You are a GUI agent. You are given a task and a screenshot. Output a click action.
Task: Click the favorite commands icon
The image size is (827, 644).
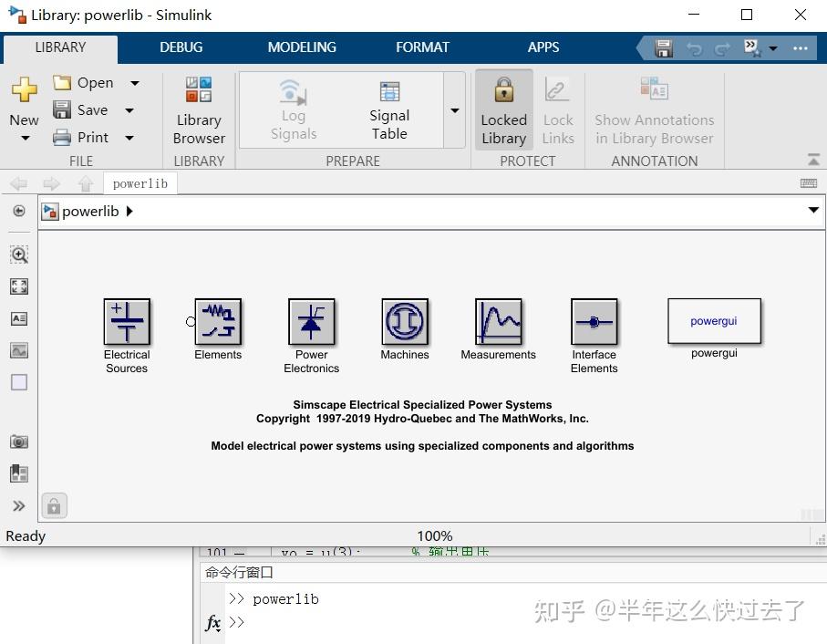pyautogui.click(x=751, y=48)
